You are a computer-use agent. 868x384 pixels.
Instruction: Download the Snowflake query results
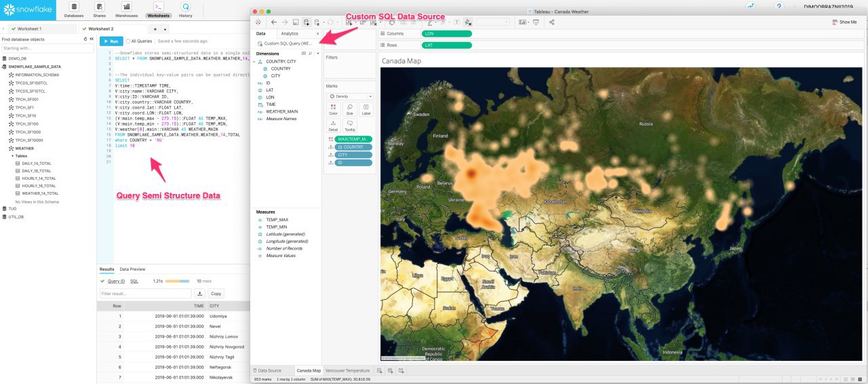[200, 294]
